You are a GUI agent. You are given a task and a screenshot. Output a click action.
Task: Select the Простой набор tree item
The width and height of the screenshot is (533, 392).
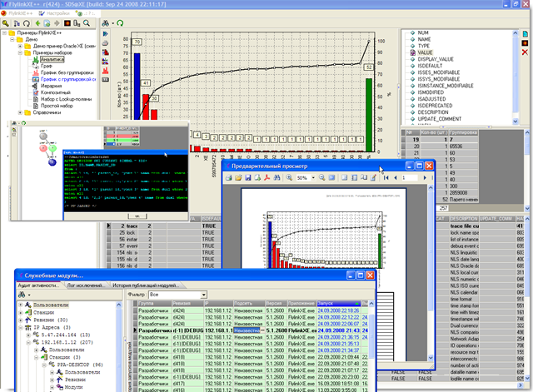[x=57, y=106]
